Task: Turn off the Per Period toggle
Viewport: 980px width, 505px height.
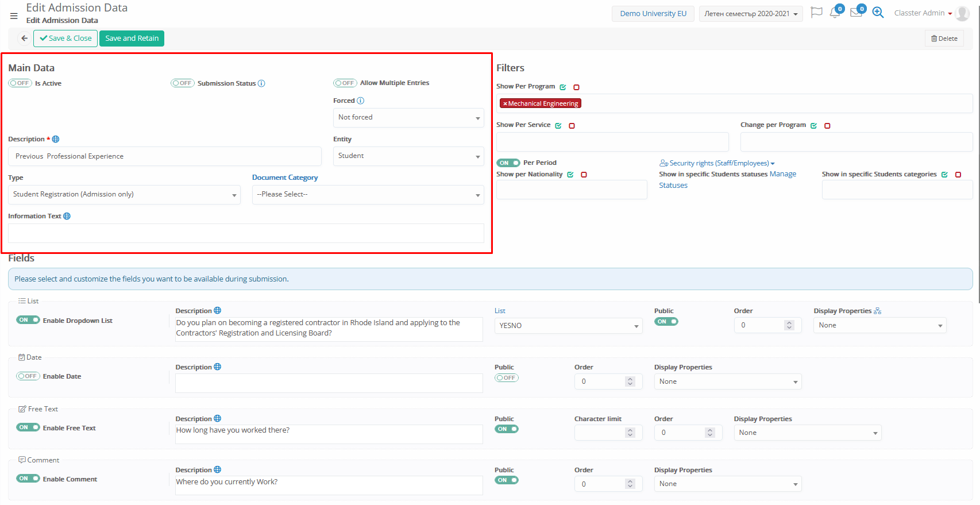Action: (508, 163)
